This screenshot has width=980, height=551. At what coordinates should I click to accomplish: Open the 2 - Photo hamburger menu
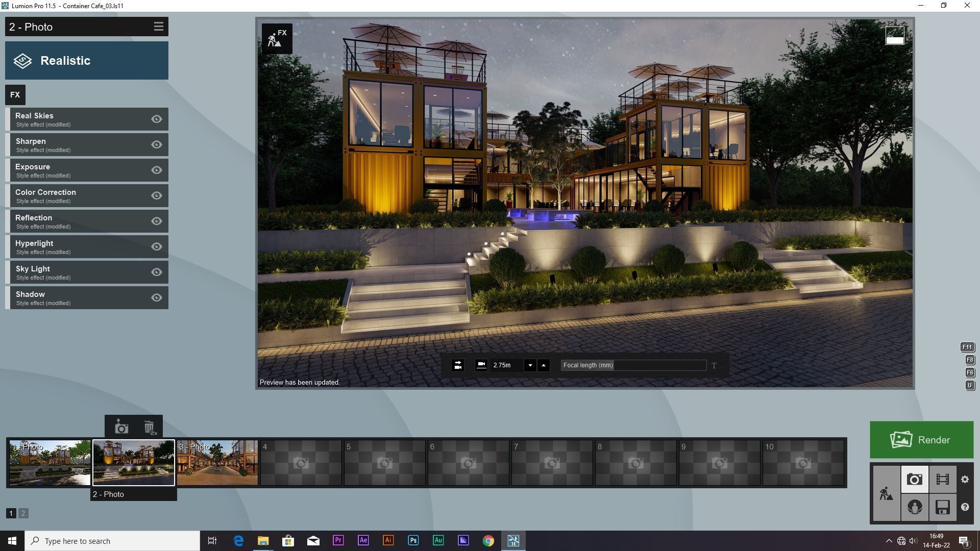coord(158,27)
